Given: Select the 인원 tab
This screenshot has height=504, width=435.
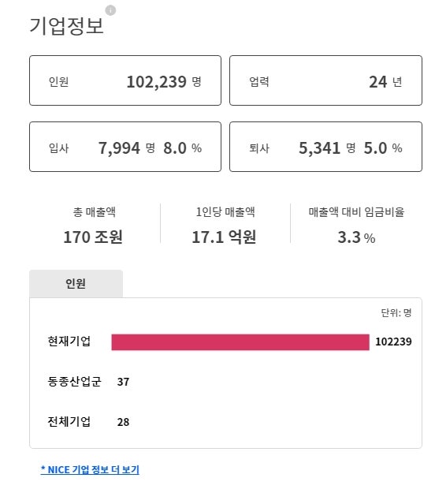Looking at the screenshot, I should (x=76, y=283).
